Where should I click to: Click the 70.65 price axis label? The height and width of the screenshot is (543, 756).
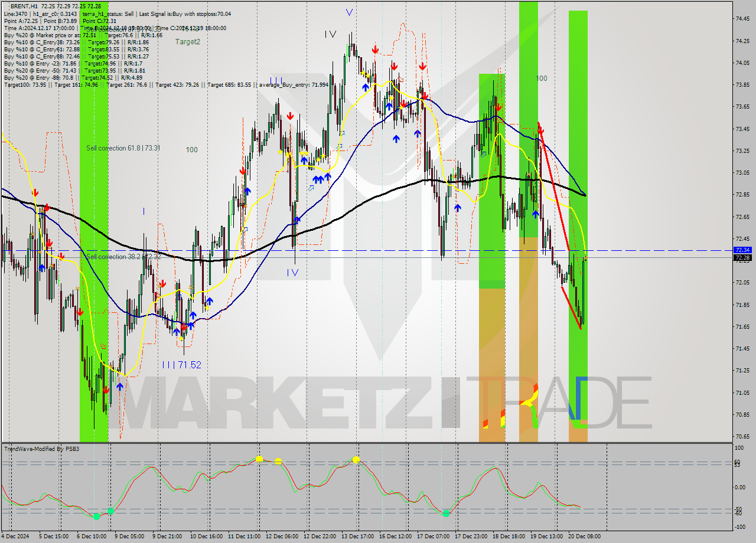tap(743, 437)
